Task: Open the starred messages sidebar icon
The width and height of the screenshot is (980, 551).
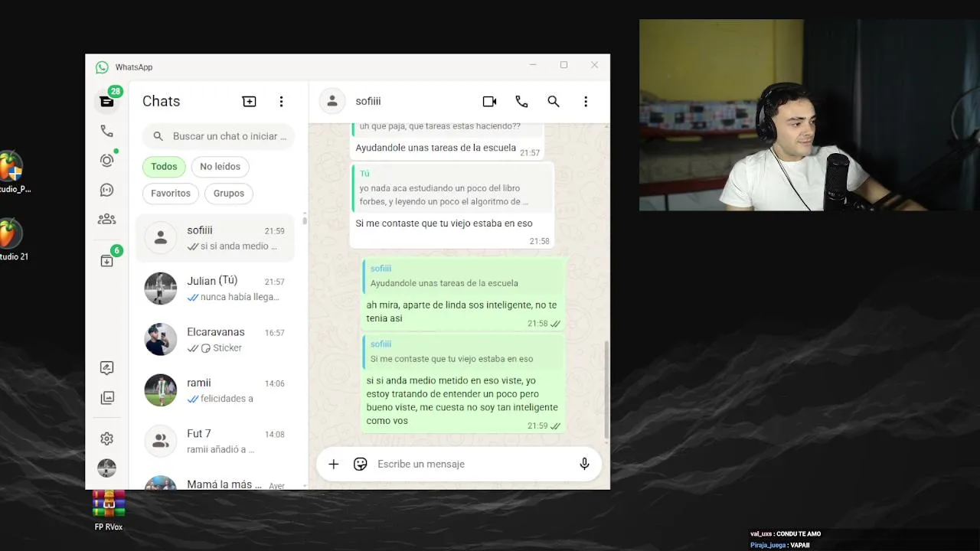Action: click(106, 368)
